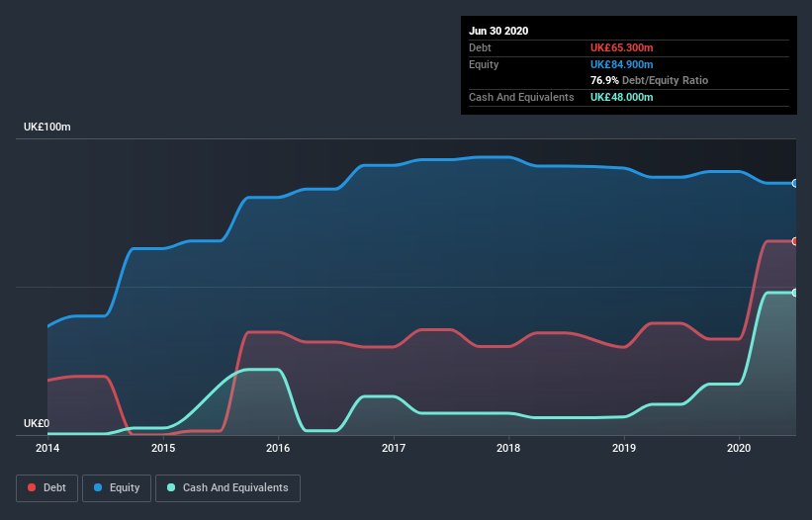The image size is (812, 520).
Task: Click the UK£84.900m equity value
Action: point(621,64)
